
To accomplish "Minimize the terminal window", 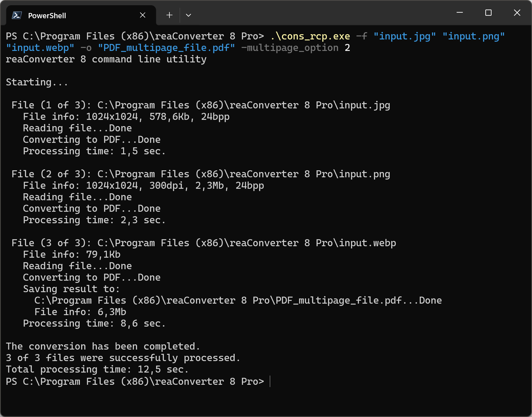I will pyautogui.click(x=460, y=13).
